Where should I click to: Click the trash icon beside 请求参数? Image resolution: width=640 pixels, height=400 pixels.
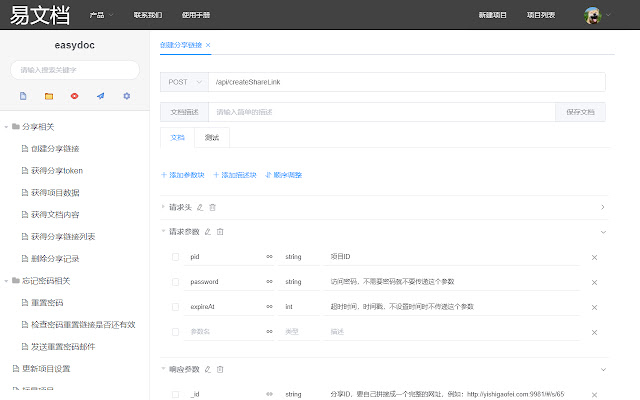tap(220, 232)
